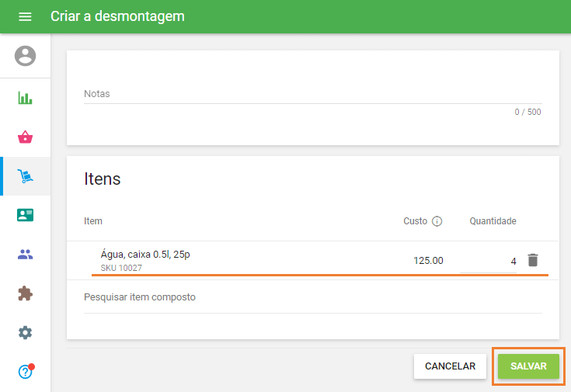Screen dimensions: 571x392
Task: Select the Água, caixa 0.5l, 25p item name
Action: [x=145, y=254]
